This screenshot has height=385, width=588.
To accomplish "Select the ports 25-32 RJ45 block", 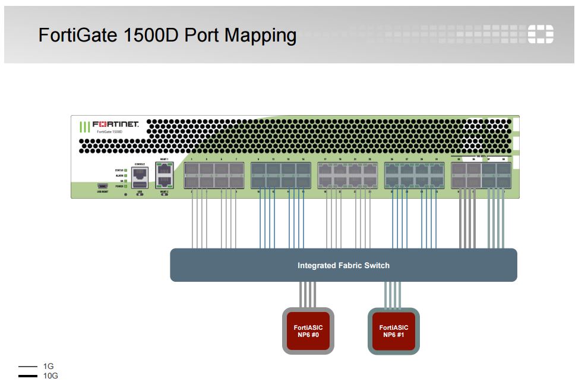I will (415, 175).
